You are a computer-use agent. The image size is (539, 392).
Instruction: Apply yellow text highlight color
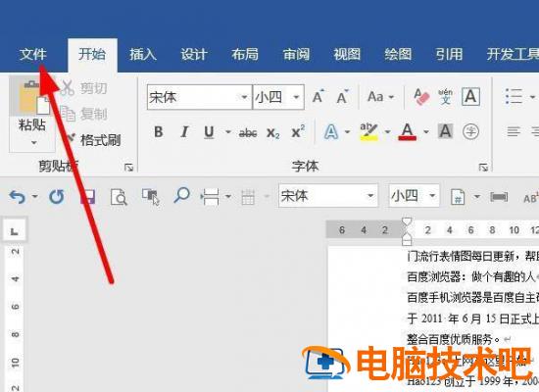(x=368, y=132)
